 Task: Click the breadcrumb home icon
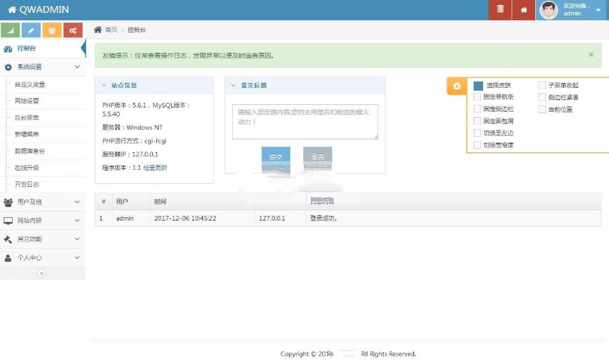(x=98, y=30)
